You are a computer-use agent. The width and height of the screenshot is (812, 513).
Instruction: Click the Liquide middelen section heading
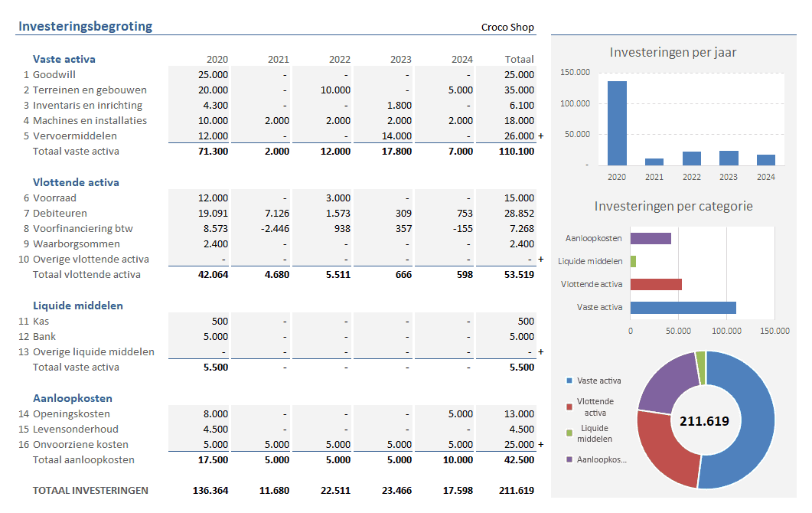[x=78, y=306]
